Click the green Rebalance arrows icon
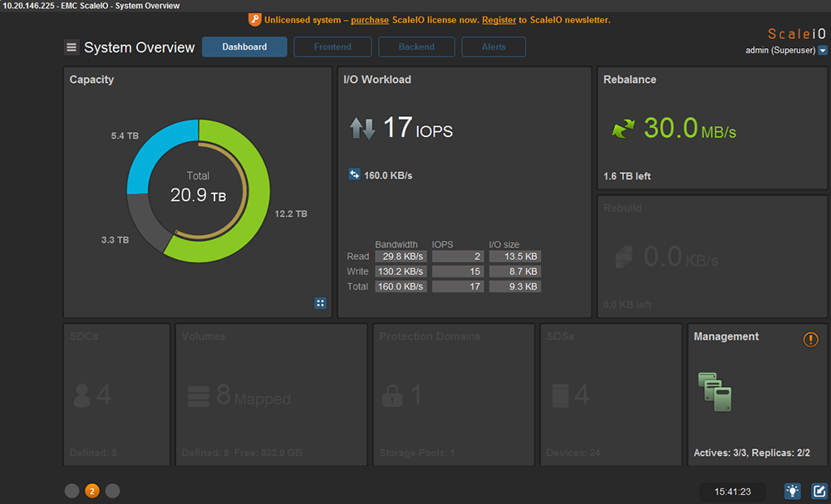 [623, 128]
